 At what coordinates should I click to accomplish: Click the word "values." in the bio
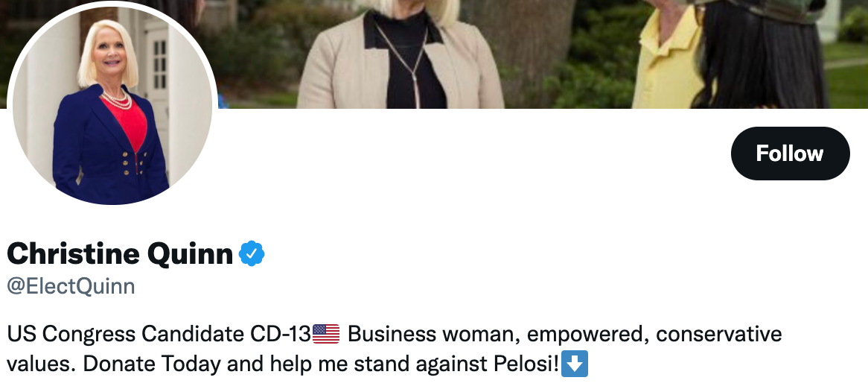coord(41,364)
